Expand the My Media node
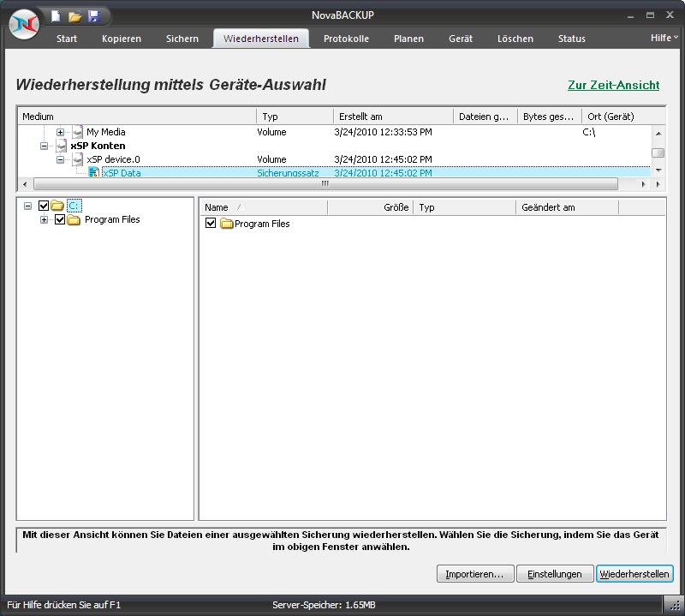The width and height of the screenshot is (685, 616). (60, 132)
